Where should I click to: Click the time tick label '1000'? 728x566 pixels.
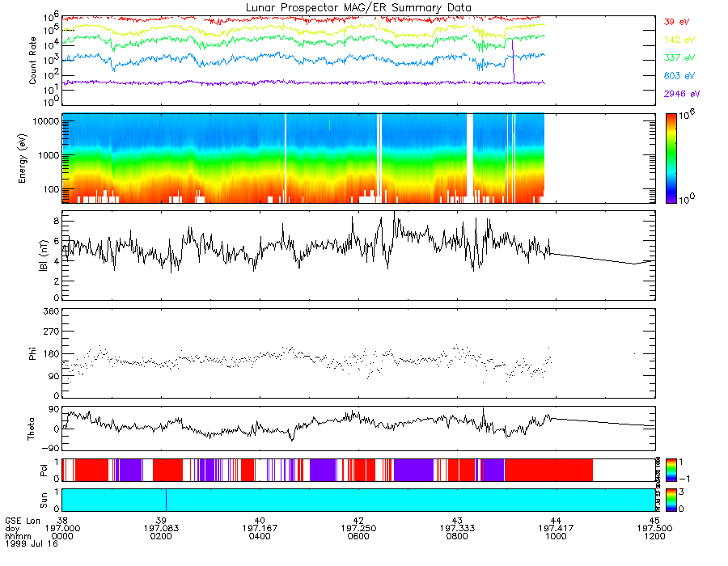(556, 536)
